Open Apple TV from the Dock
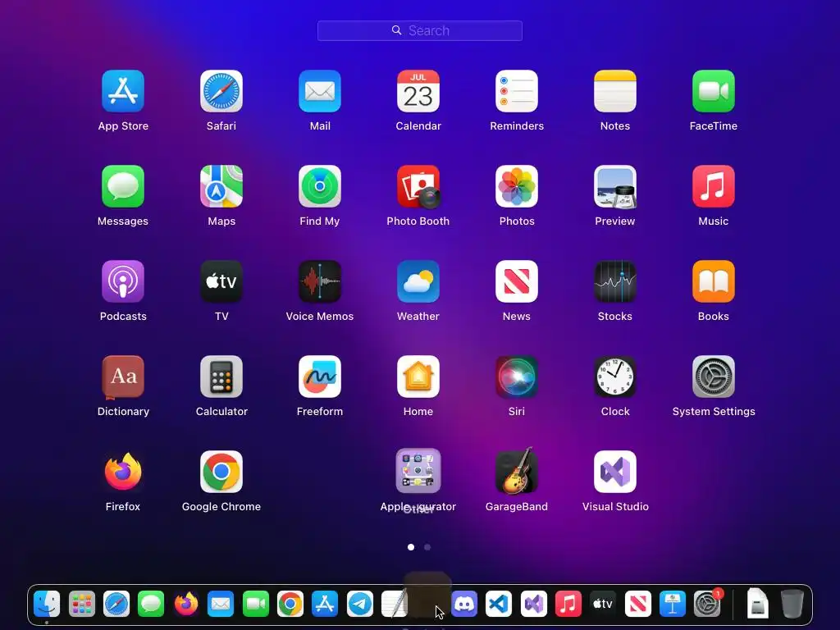Image resolution: width=840 pixels, height=630 pixels. tap(603, 605)
